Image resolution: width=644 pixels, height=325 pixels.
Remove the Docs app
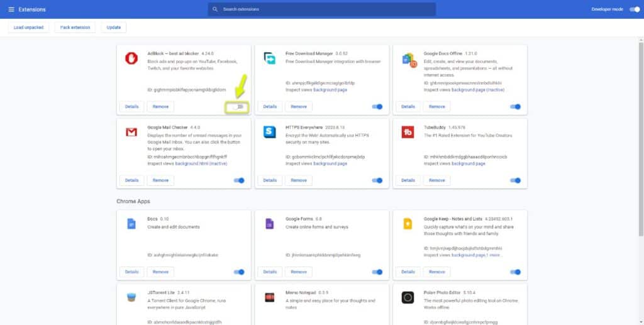(x=160, y=272)
